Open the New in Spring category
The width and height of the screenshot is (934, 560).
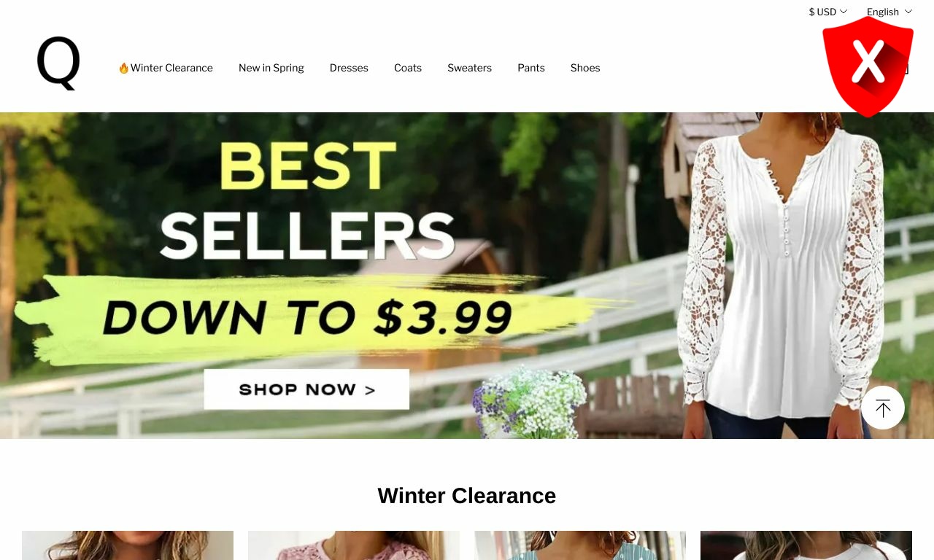(x=271, y=68)
